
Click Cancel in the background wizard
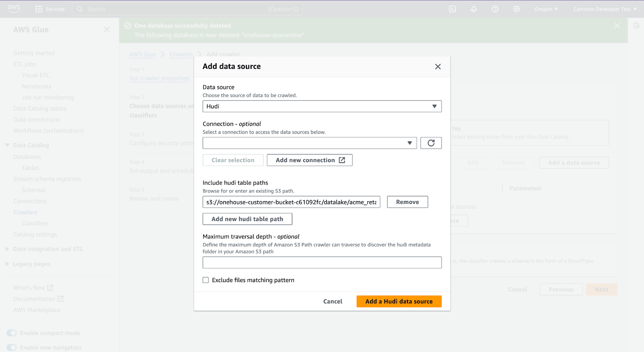point(518,289)
